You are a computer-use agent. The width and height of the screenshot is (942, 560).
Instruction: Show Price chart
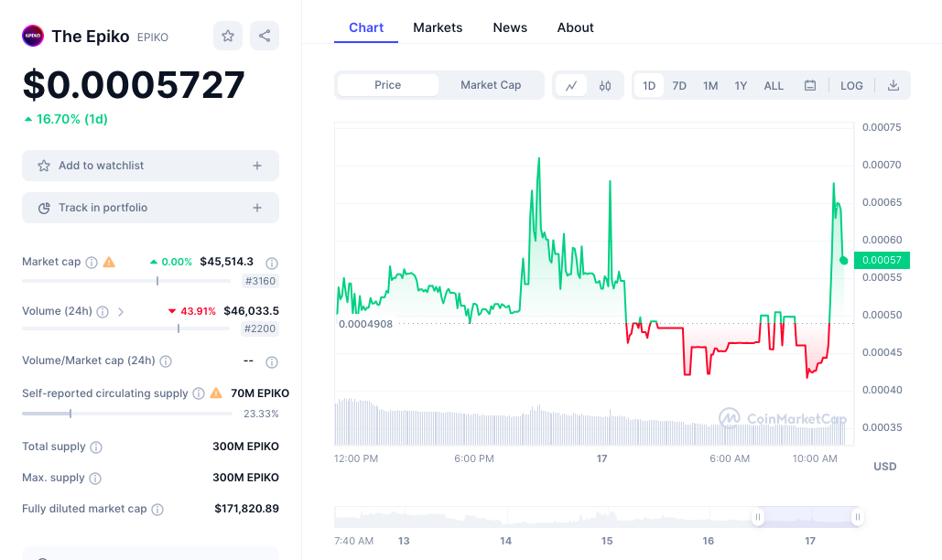(x=387, y=85)
